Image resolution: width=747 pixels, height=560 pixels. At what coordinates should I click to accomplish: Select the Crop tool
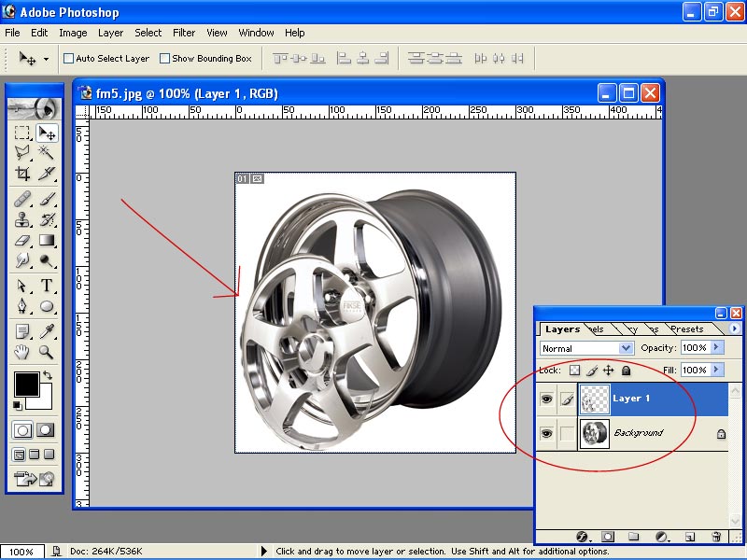click(22, 174)
